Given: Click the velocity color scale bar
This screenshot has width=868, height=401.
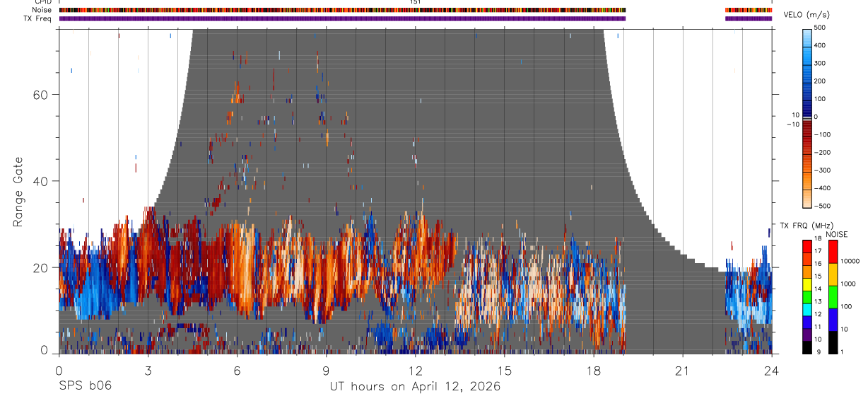Looking at the screenshot, I should (x=809, y=117).
